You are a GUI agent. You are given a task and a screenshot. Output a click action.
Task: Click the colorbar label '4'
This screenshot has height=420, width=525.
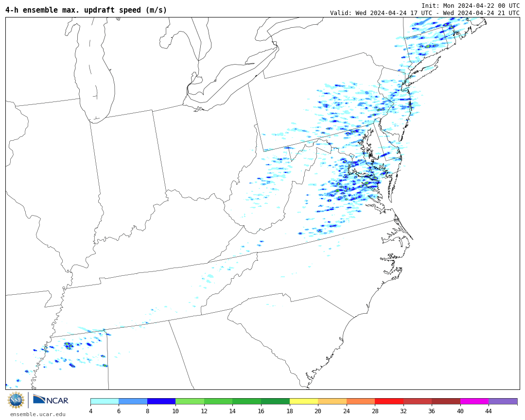pos(90,411)
